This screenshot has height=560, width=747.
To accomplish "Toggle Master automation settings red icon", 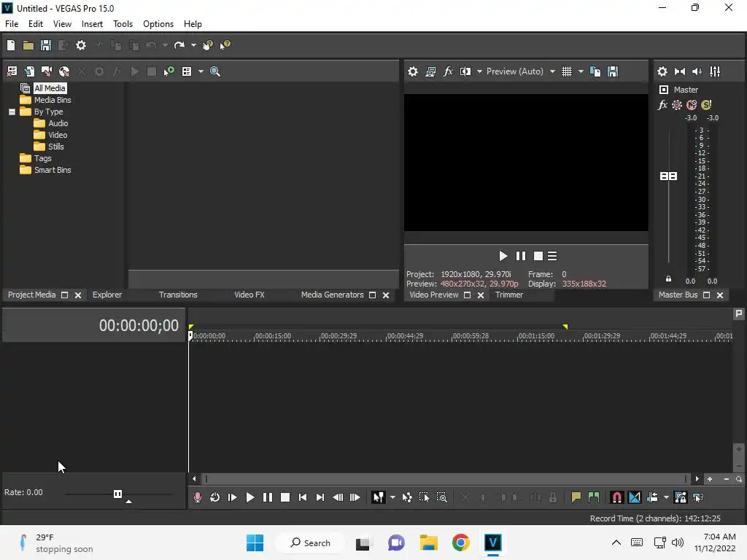I will pyautogui.click(x=676, y=105).
